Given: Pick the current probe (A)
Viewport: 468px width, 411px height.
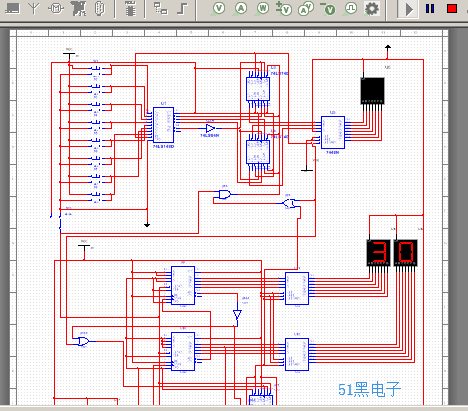Looking at the screenshot, I should [x=241, y=9].
